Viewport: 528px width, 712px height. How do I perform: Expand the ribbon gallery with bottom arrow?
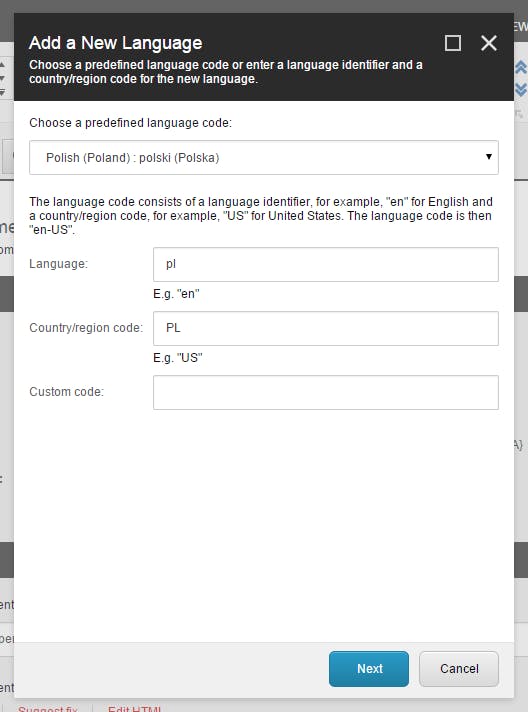(x=2, y=93)
